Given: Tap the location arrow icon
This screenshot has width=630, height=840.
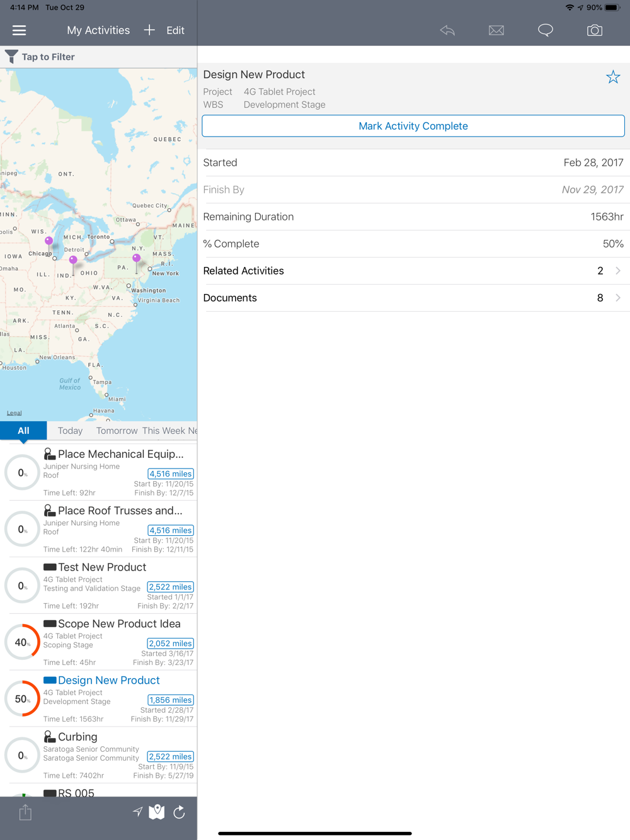Looking at the screenshot, I should click(x=137, y=812).
